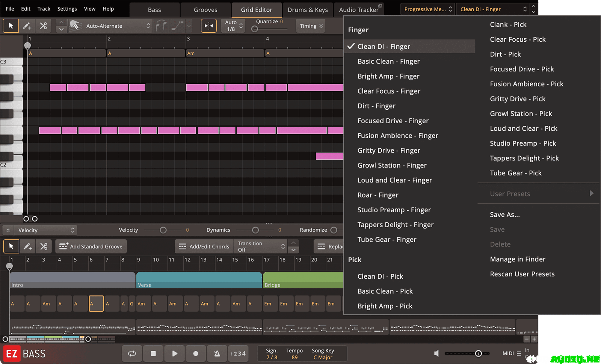Select the scissors split tool in Grid Editor toolbar
Viewport: 601px width, 364px height.
44,26
